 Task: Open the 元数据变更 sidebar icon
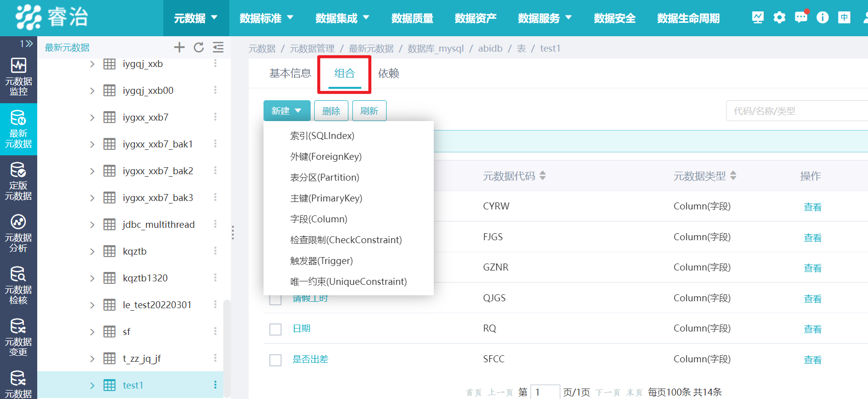(x=18, y=337)
